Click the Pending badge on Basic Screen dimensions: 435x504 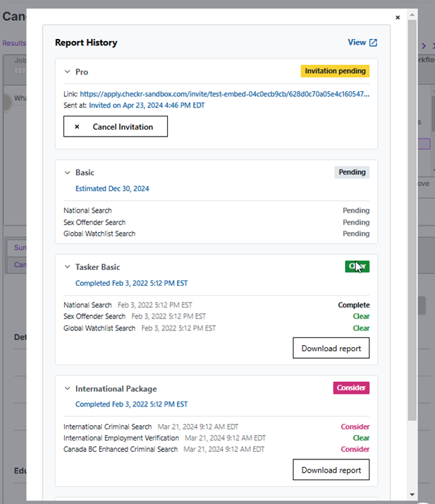pos(352,172)
